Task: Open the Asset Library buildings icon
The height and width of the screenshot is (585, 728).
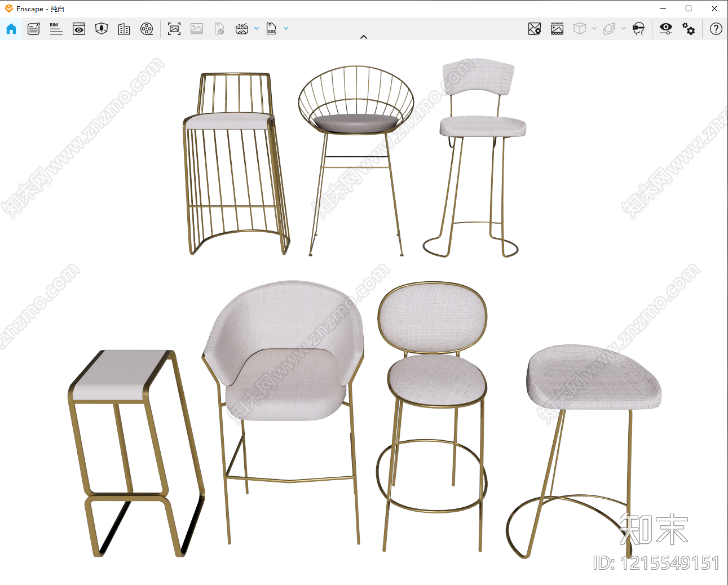Action: coord(124,29)
